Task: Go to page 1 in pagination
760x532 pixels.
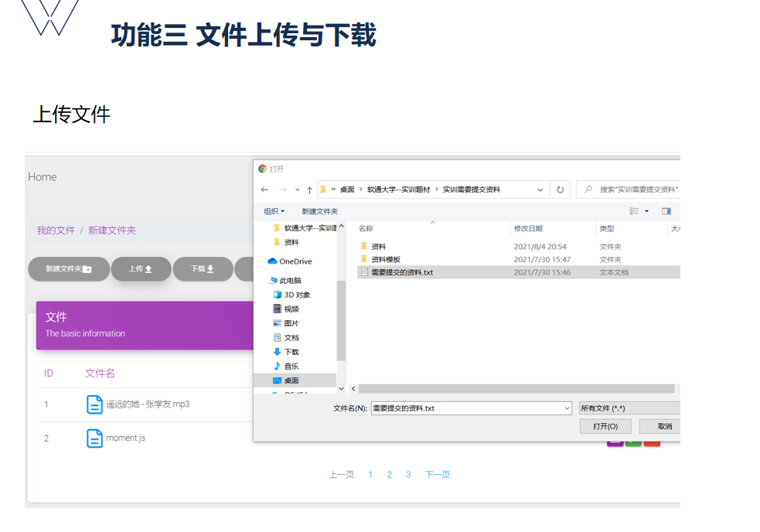Action: (370, 474)
